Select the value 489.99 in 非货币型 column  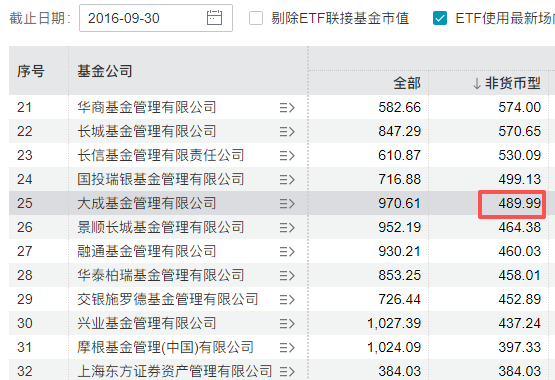pos(520,203)
